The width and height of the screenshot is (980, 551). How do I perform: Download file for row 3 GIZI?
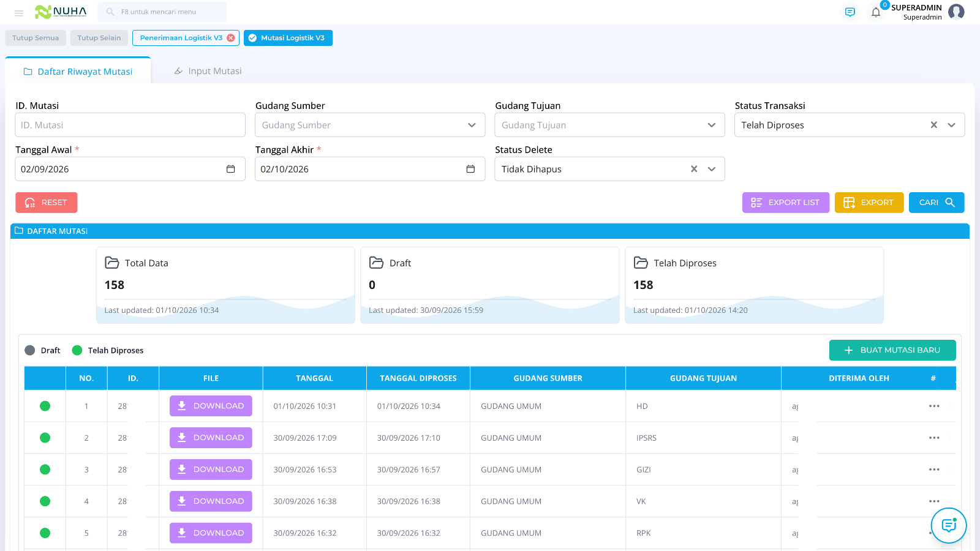point(211,470)
